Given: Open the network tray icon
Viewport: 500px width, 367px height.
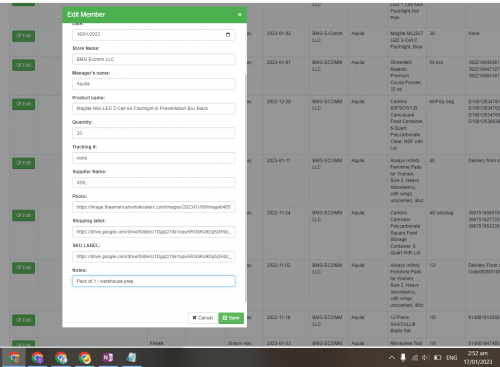Looking at the screenshot, I should point(415,358).
